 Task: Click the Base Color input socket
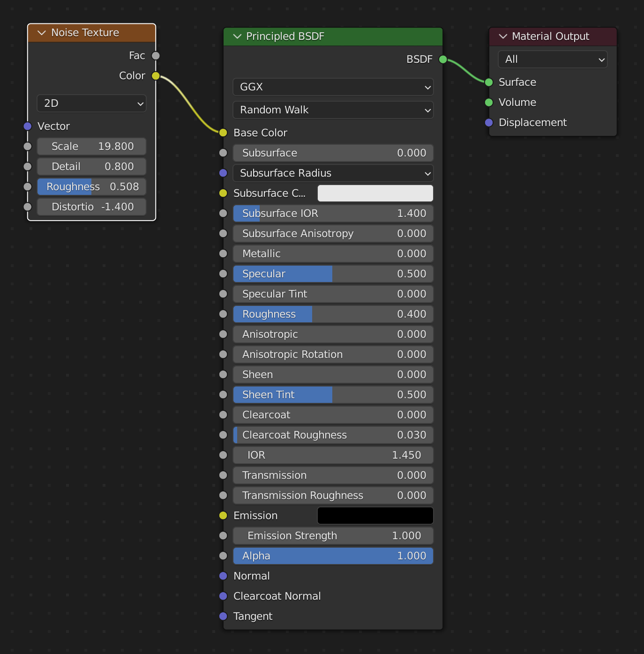[223, 133]
